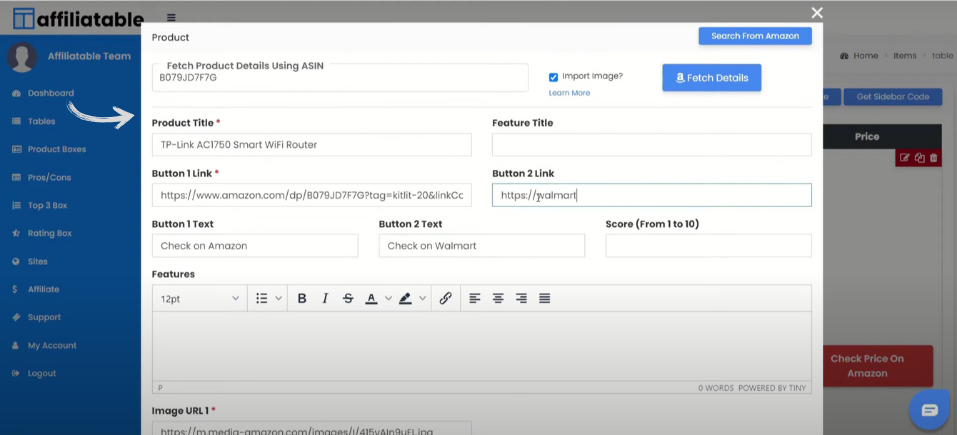
Task: Open Support in the sidebar
Action: [x=44, y=317]
